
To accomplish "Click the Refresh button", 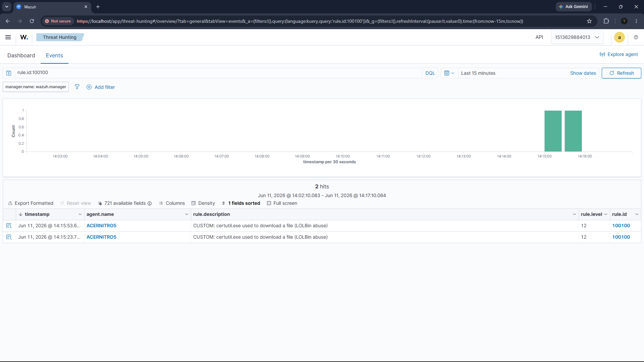I will click(x=621, y=73).
